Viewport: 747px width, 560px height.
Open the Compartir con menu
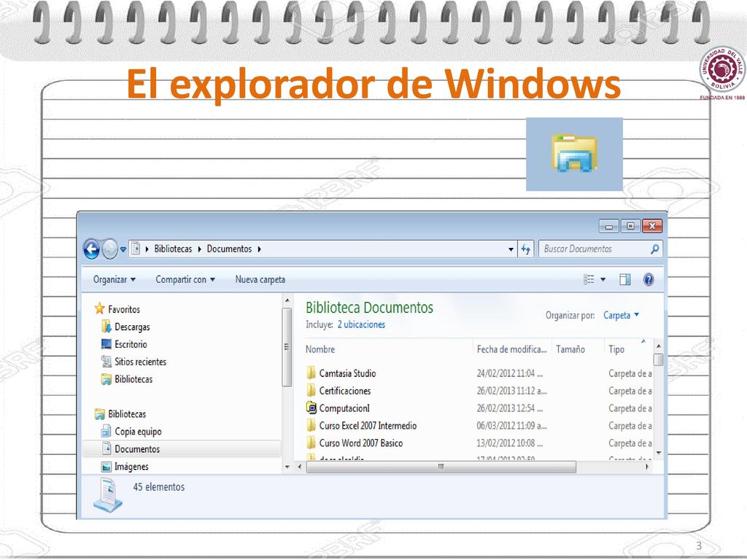point(185,279)
